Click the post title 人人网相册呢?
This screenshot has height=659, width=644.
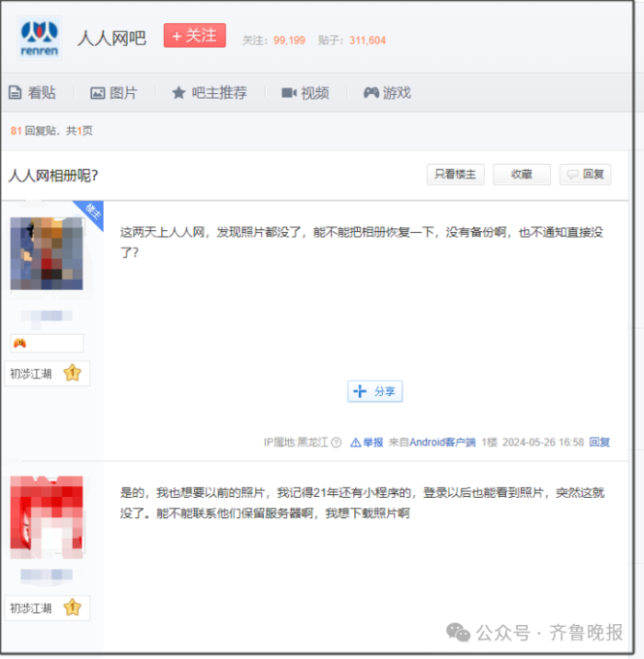click(53, 175)
